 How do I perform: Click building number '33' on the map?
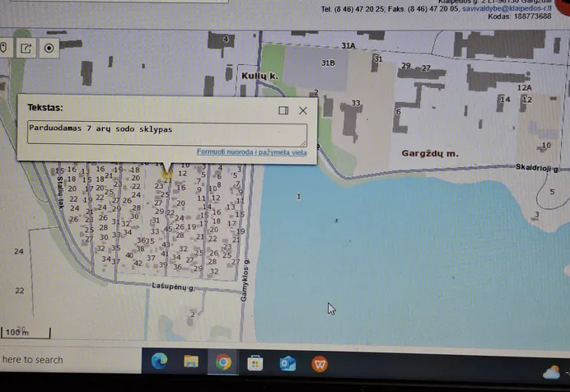point(356,103)
